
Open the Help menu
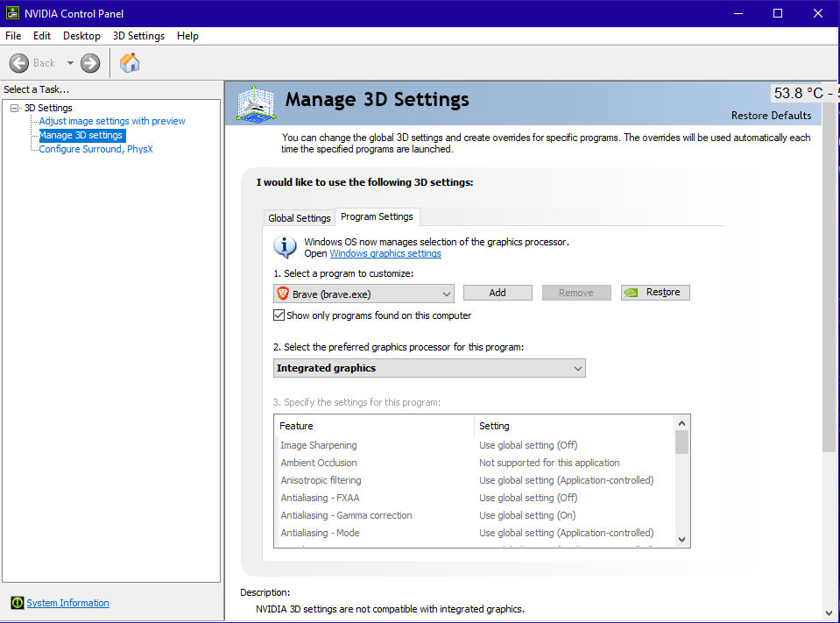tap(187, 36)
